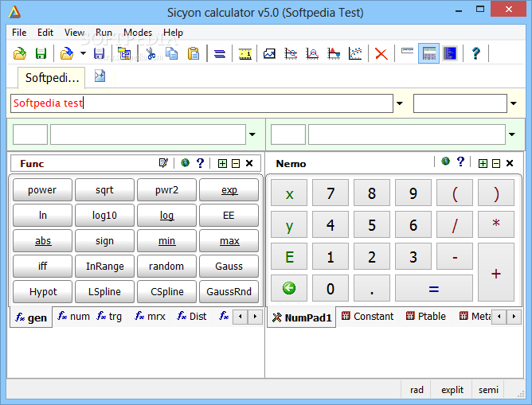
Task: Collapse Nemo panel with minus icon
Action: click(495, 164)
